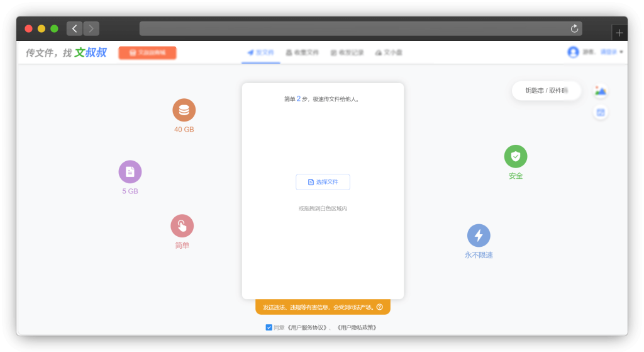644x352 pixels.
Task: Open the picture wallpaper icon at right
Action: pyautogui.click(x=601, y=91)
